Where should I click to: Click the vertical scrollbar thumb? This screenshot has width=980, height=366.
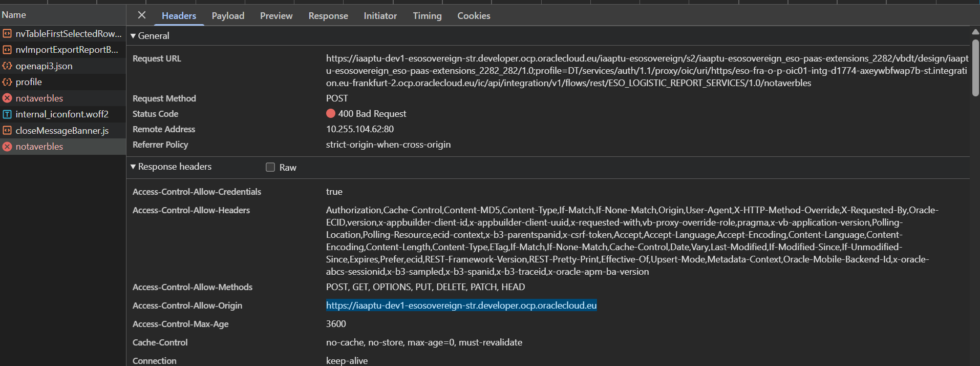tap(975, 68)
